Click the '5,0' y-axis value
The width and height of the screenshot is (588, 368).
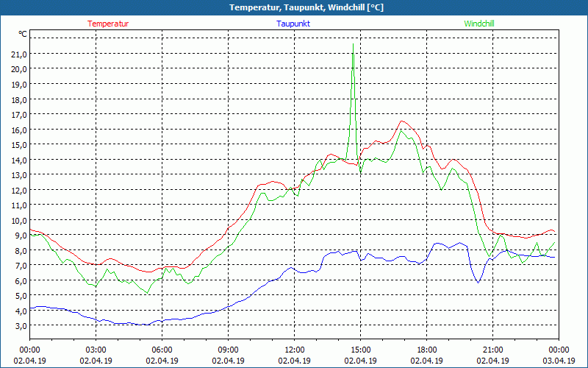click(21, 296)
